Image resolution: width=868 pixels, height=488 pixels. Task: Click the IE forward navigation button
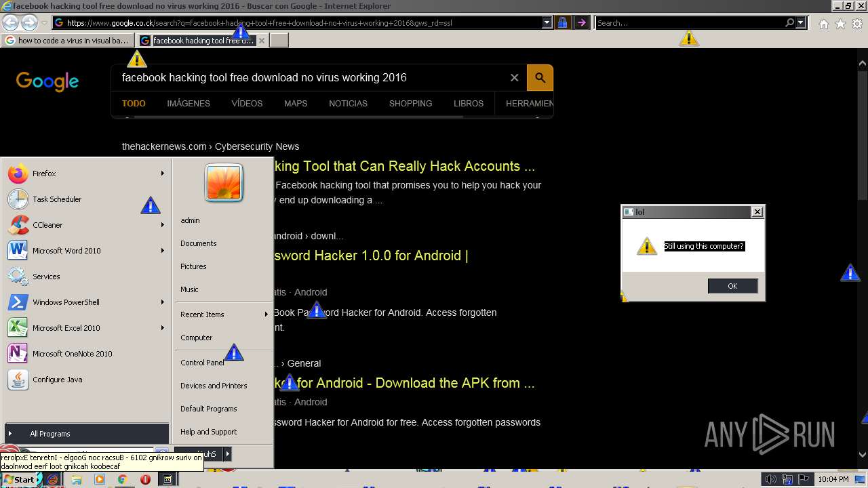point(29,23)
